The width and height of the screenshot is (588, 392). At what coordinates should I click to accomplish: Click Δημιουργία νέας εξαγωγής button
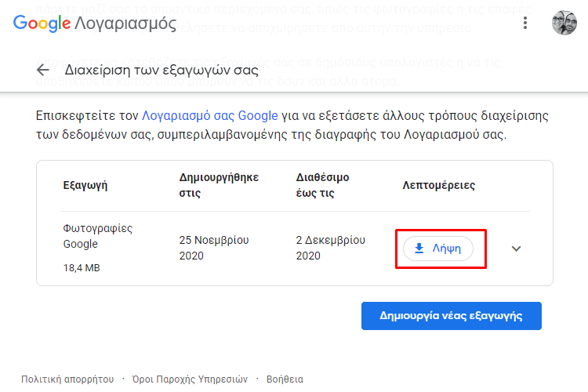point(451,316)
